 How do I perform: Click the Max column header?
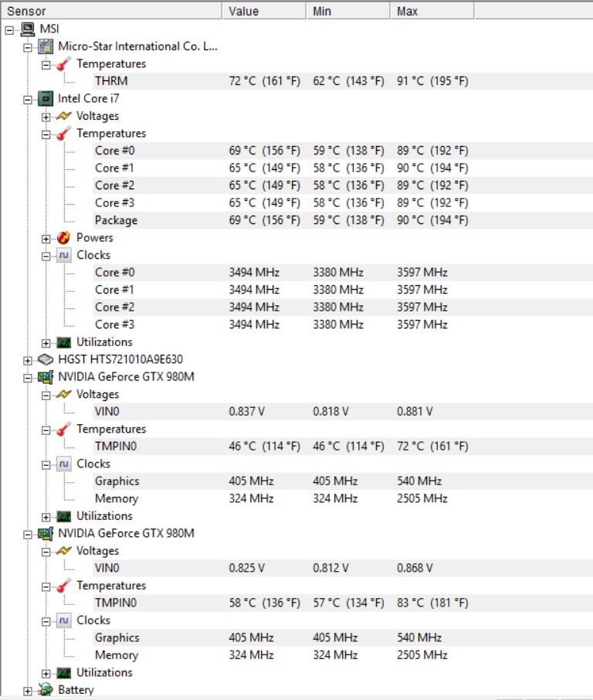click(432, 11)
